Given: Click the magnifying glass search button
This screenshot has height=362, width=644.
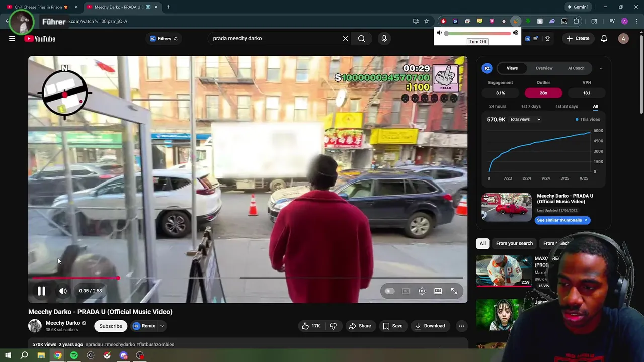Looking at the screenshot, I should [361, 38].
